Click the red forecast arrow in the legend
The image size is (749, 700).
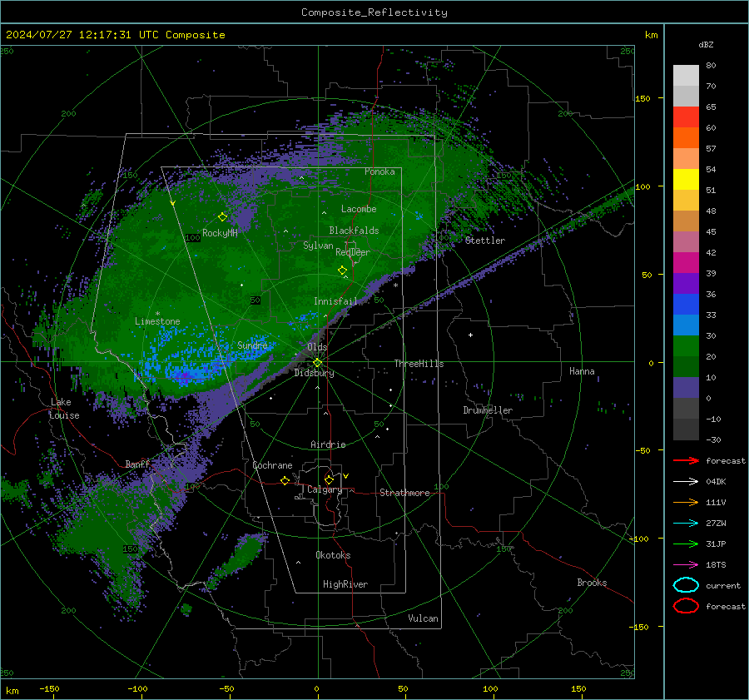(686, 460)
